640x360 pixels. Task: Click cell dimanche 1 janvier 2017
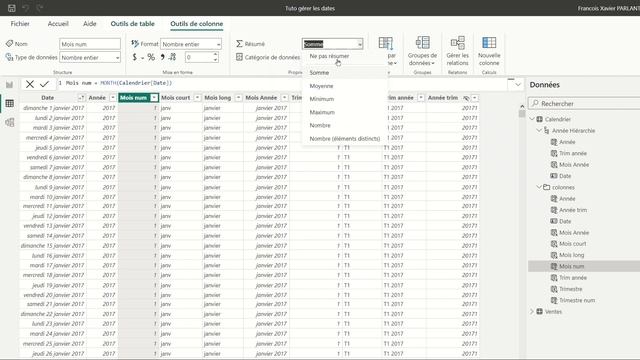53,108
